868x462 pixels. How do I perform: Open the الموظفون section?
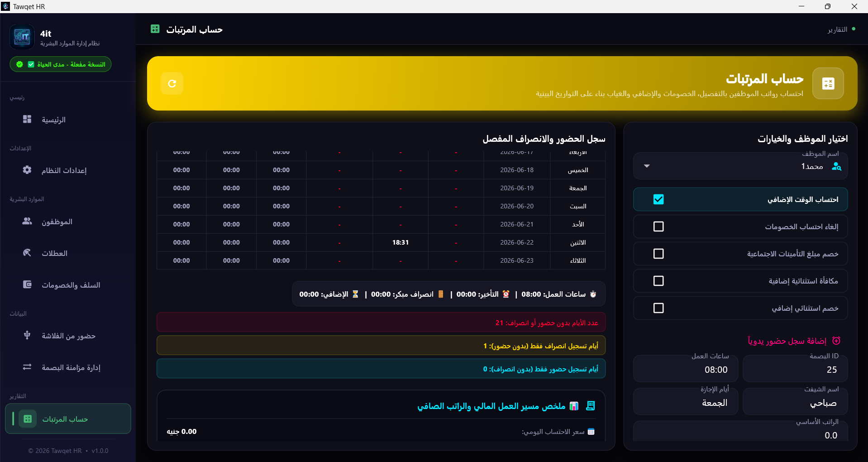[68, 221]
